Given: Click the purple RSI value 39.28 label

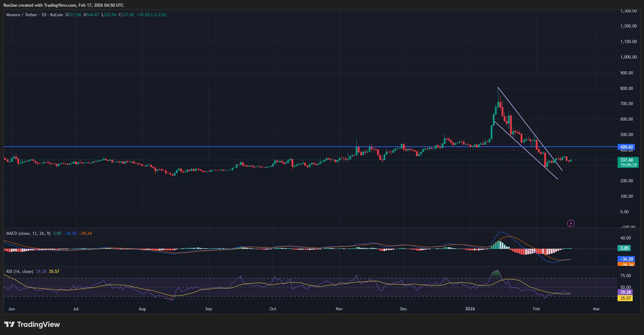Looking at the screenshot, I should [625, 292].
